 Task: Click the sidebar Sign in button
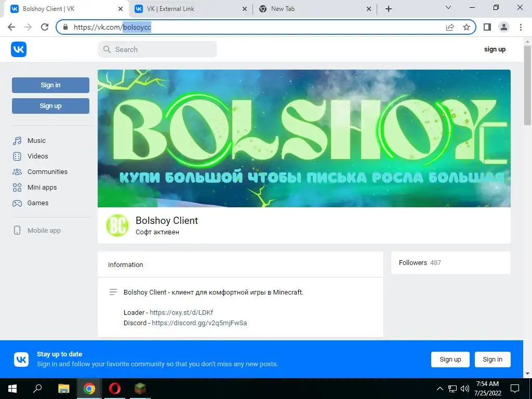click(x=50, y=85)
